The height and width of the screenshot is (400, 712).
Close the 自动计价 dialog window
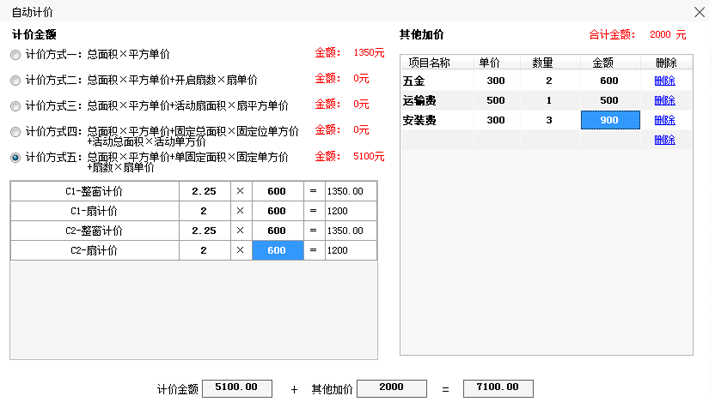tap(698, 12)
